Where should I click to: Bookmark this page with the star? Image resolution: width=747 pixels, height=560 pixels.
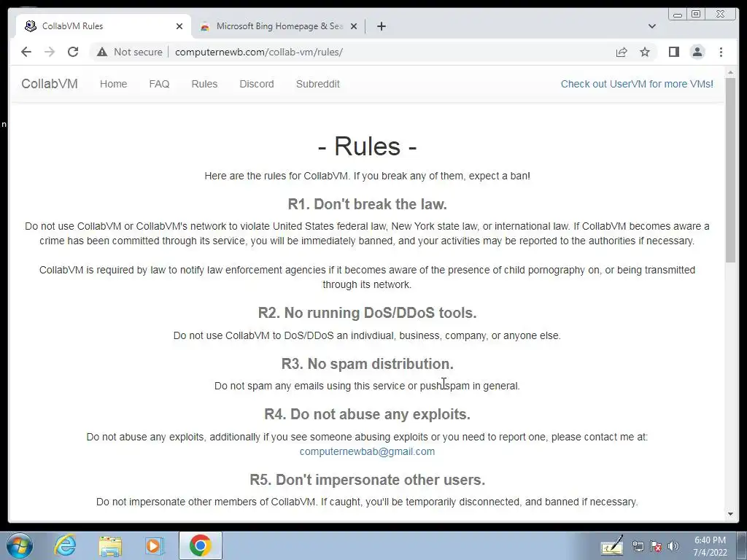point(645,52)
